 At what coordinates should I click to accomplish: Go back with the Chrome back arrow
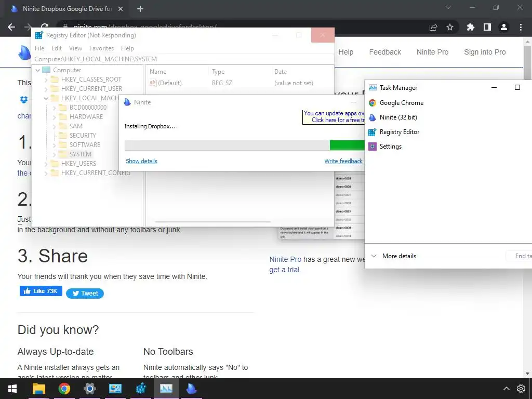11,27
